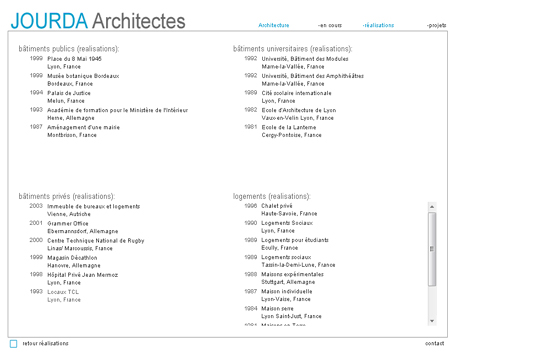Open Ecole d'Architecture de Lyon project
The height and width of the screenshot is (360, 550).
point(299,111)
